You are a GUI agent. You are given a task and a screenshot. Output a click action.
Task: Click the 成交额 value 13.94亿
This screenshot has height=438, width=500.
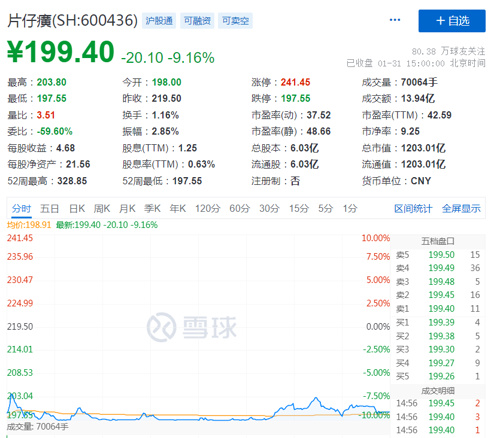(x=418, y=98)
